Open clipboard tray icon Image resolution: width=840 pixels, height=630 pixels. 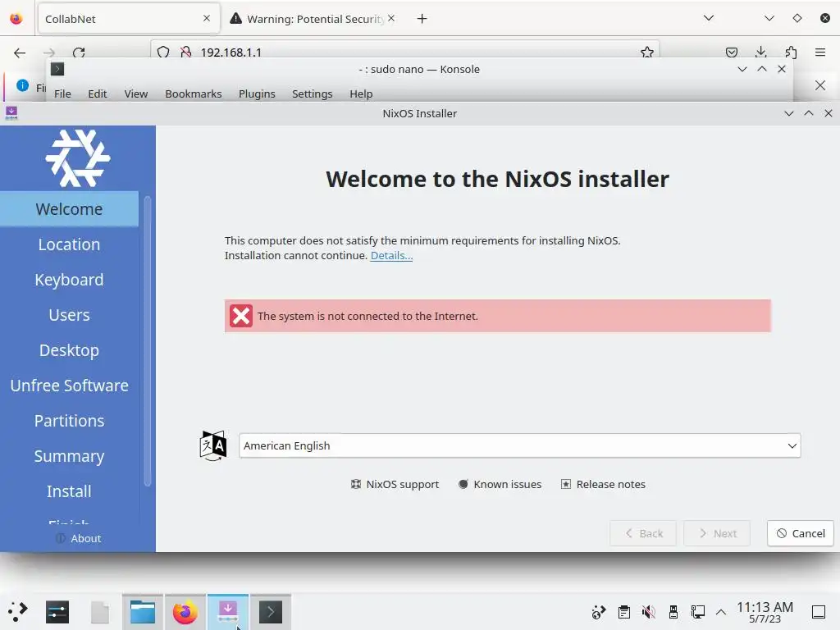pos(623,612)
